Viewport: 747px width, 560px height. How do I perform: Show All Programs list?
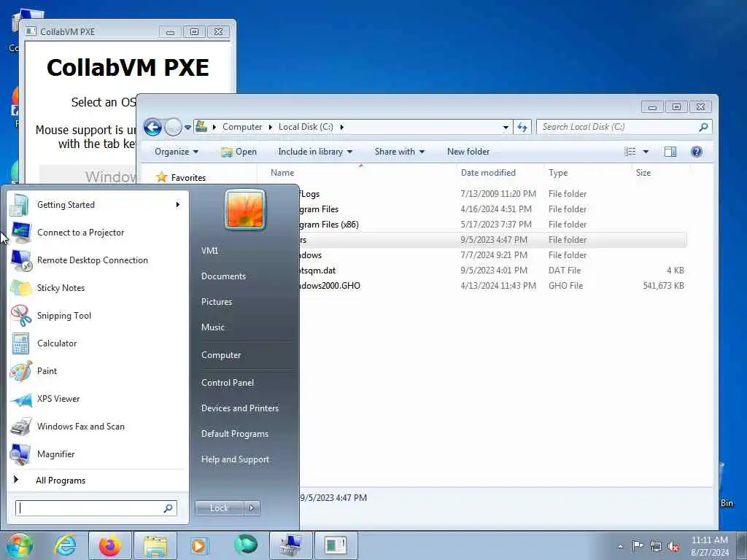61,481
